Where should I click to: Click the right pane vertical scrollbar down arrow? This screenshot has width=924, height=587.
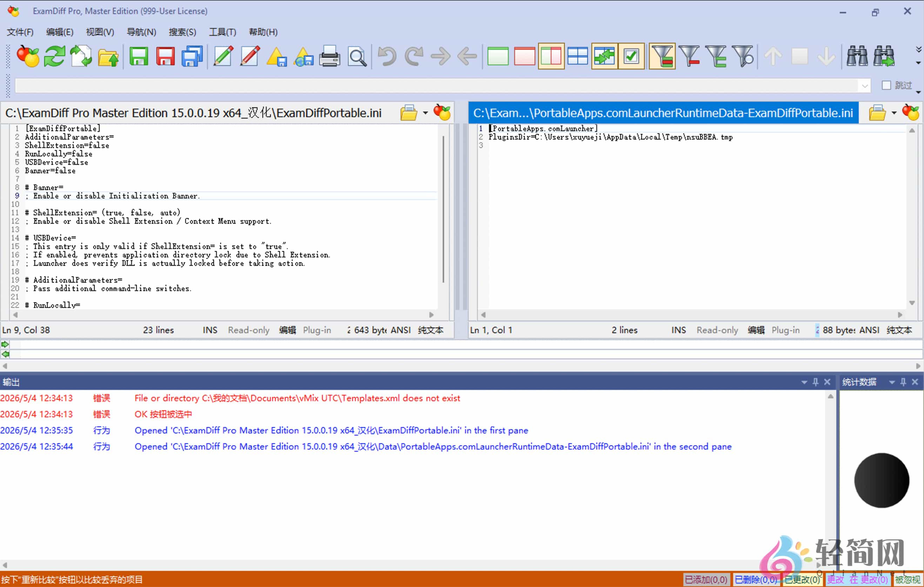tap(912, 303)
